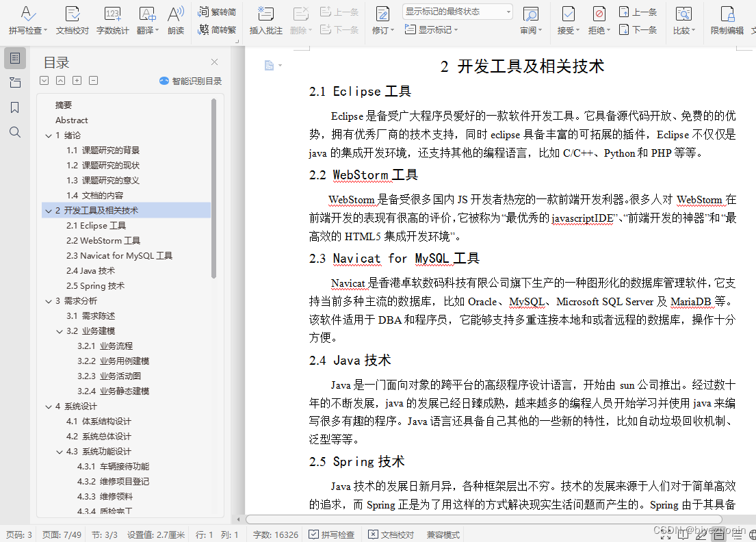This screenshot has height=542, width=756.
Task: Click the 智能识别目录 smart recognition button
Action: click(x=191, y=81)
